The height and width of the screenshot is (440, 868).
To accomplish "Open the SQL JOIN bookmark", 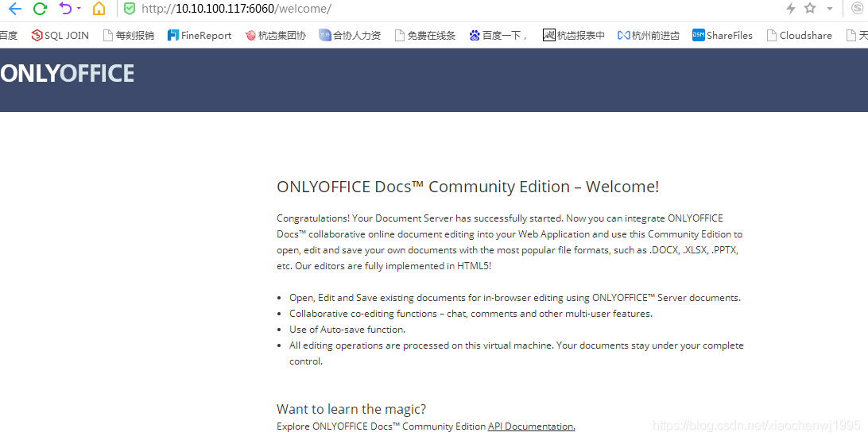I will (x=60, y=36).
